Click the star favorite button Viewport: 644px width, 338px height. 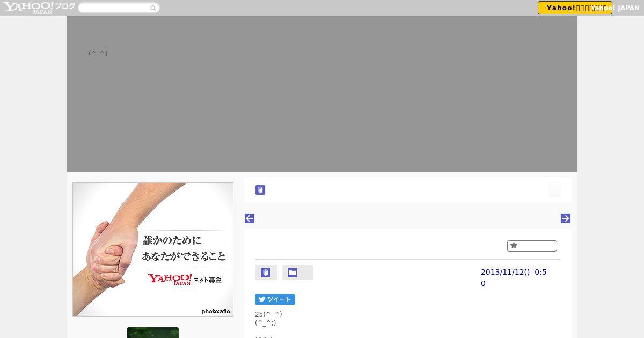click(x=532, y=246)
